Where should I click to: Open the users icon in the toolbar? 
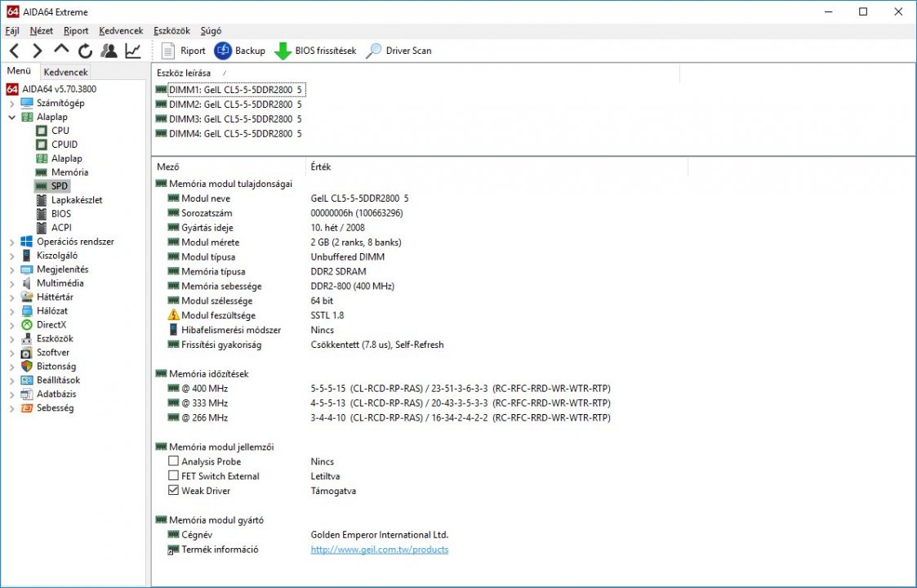click(x=109, y=51)
